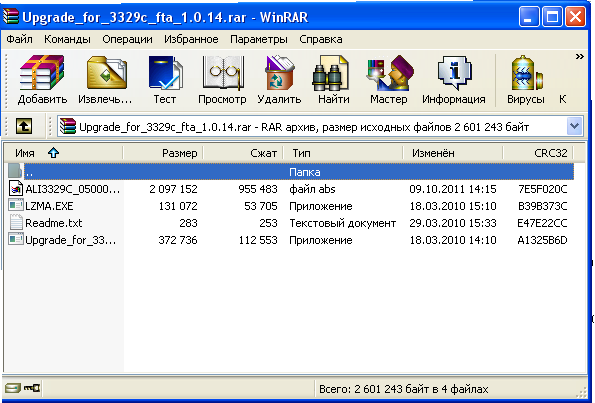Viewport: 595px width, 403px height.
Task: Run the Тест archive test icon
Action: click(165, 72)
